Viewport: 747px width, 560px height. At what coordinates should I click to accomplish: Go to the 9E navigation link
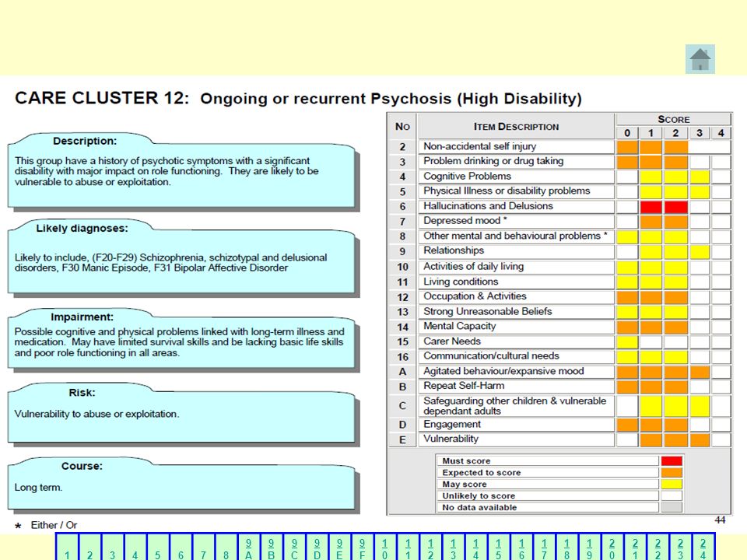coord(340,548)
